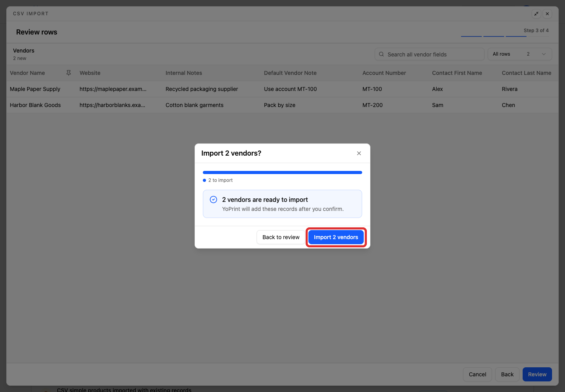Select the Harbor Blank Goods cell
The width and height of the screenshot is (565, 392).
(35, 105)
